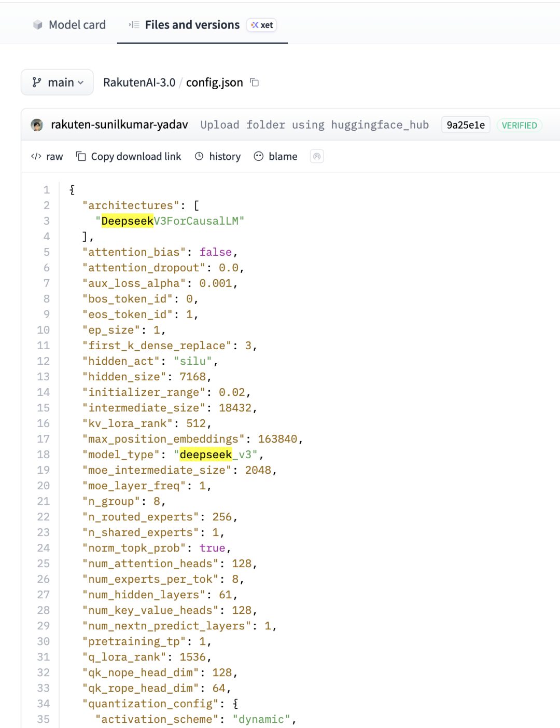The height and width of the screenshot is (728, 560).
Task: Click the "max_position_embeddings" value 163840
Action: pyautogui.click(x=278, y=439)
